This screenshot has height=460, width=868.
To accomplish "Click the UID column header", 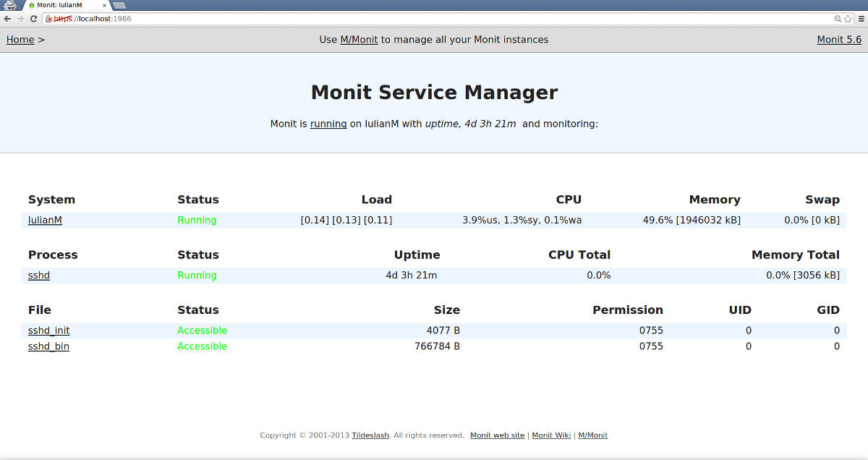I will (x=740, y=310).
